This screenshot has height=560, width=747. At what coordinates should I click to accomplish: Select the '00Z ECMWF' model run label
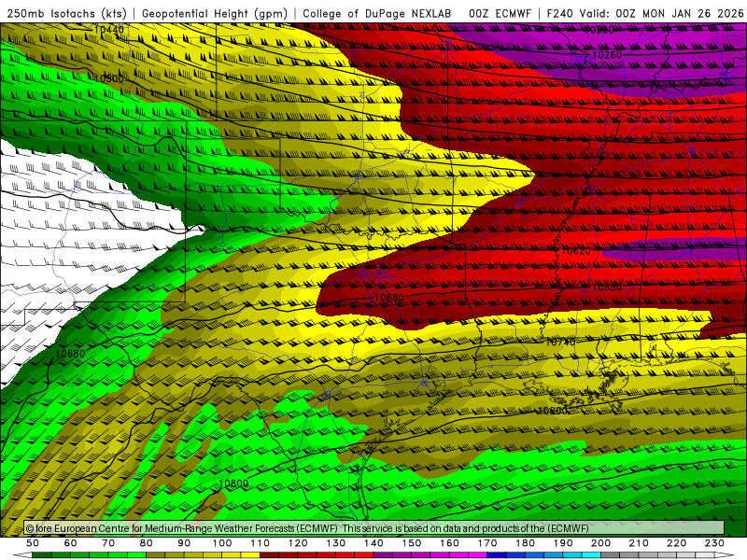click(500, 13)
